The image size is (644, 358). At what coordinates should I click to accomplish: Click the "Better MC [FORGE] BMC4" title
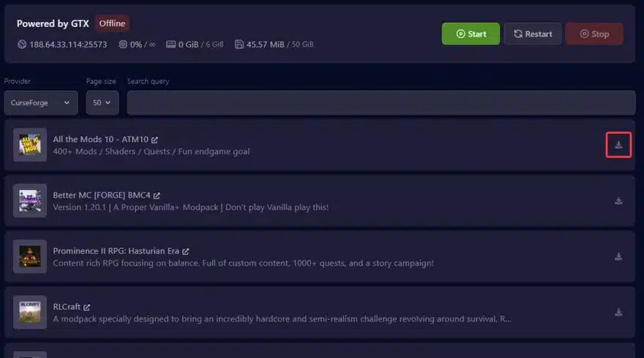point(102,195)
